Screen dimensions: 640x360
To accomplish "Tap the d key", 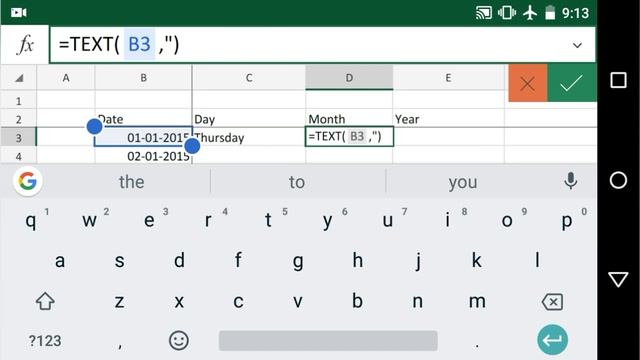I will [179, 260].
